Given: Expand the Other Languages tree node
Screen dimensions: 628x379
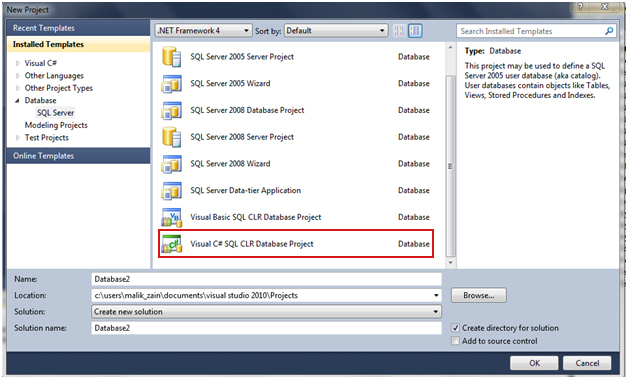Looking at the screenshot, I should (x=18, y=76).
